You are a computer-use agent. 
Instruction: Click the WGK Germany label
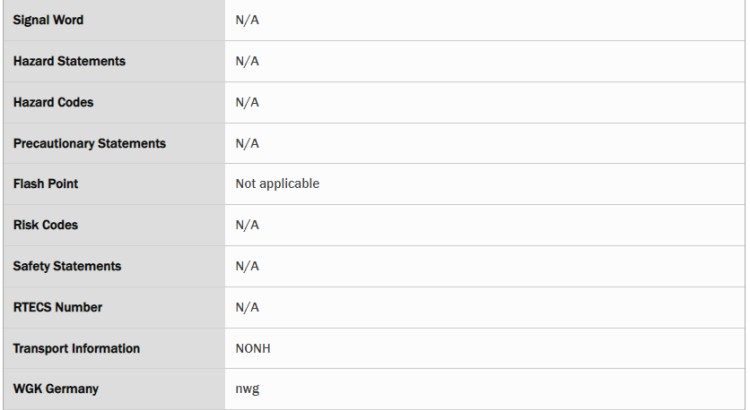(55, 389)
